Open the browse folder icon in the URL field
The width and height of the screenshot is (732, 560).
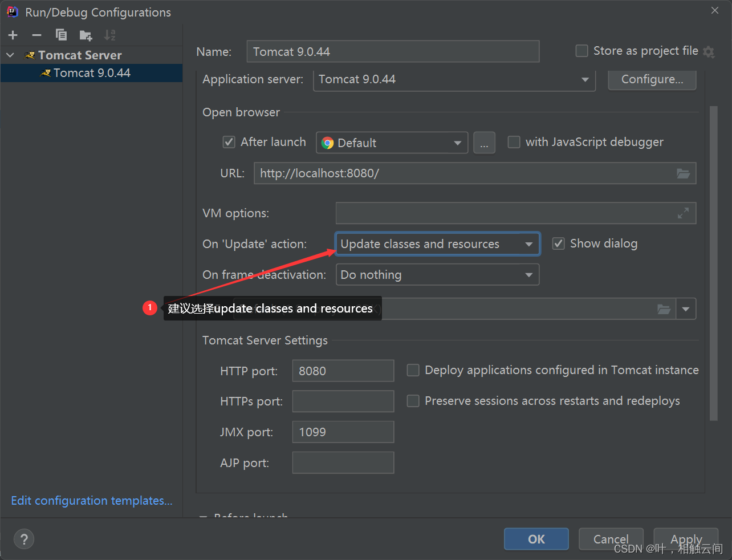tap(683, 173)
